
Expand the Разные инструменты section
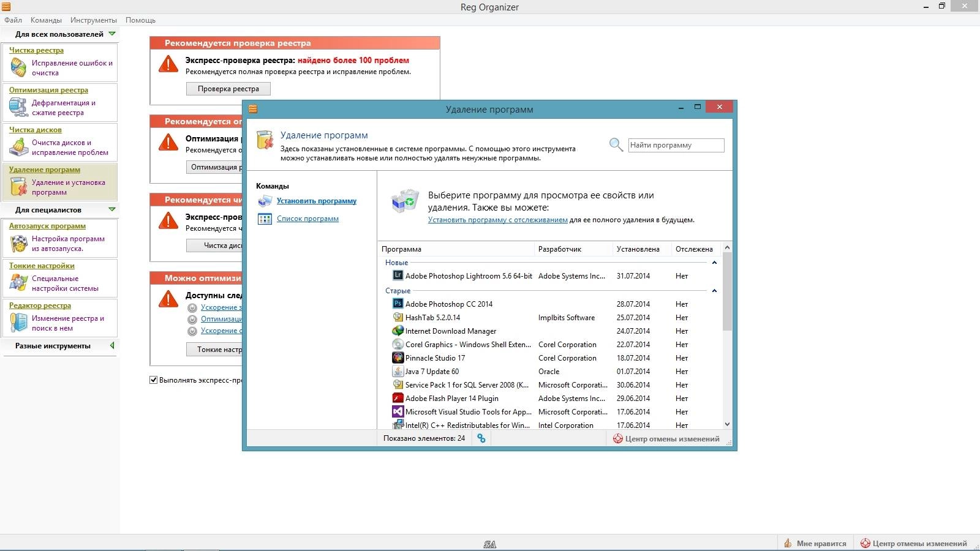click(x=112, y=345)
